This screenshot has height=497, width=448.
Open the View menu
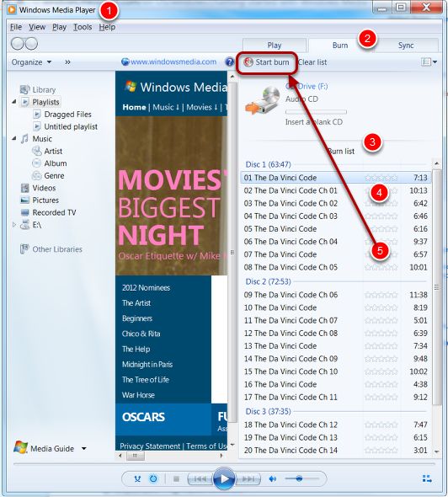tap(37, 27)
